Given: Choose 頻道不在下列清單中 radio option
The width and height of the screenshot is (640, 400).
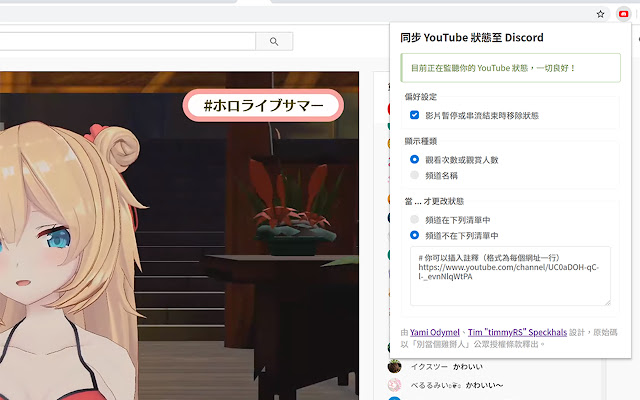Looking at the screenshot, I should tap(414, 235).
